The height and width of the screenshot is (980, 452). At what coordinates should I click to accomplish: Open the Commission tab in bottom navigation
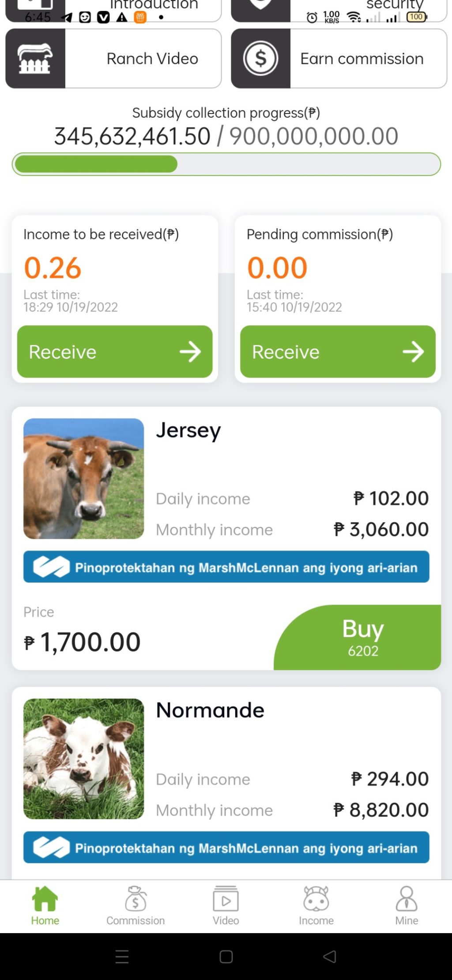(x=136, y=905)
